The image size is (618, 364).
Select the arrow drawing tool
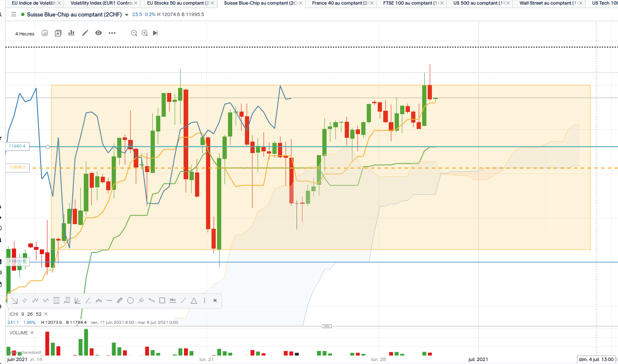click(14, 301)
